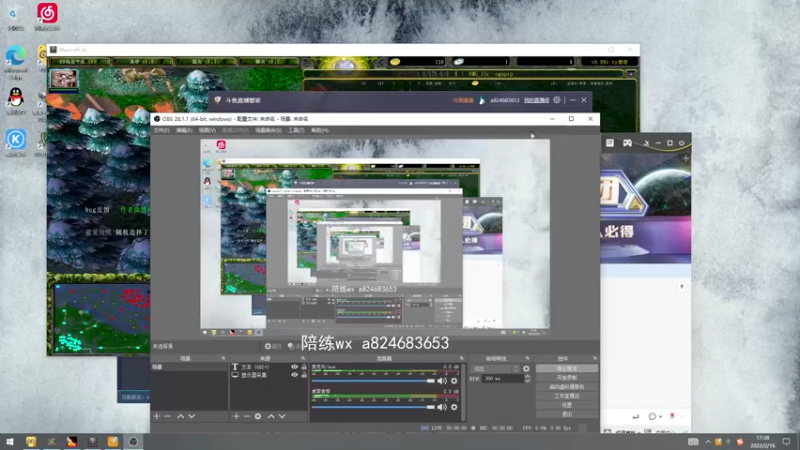Viewport: 800px width, 450px height.
Task: Pop out the 混音器 dock panel
Action: click(462, 358)
